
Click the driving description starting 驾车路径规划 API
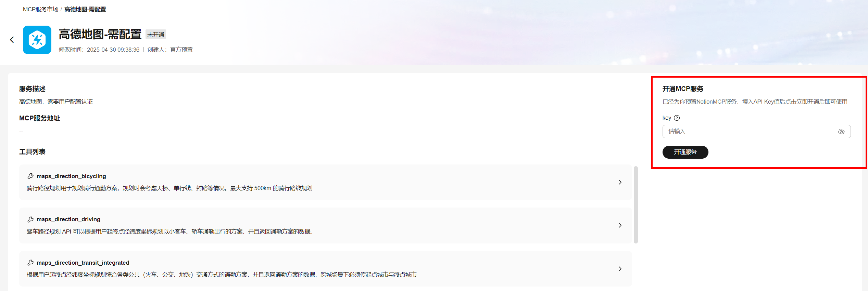171,232
